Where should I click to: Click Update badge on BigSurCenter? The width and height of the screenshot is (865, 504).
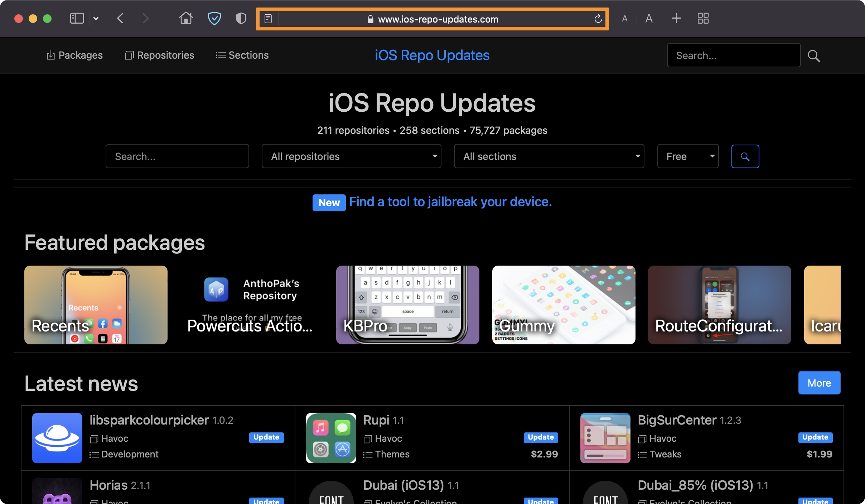coord(815,437)
